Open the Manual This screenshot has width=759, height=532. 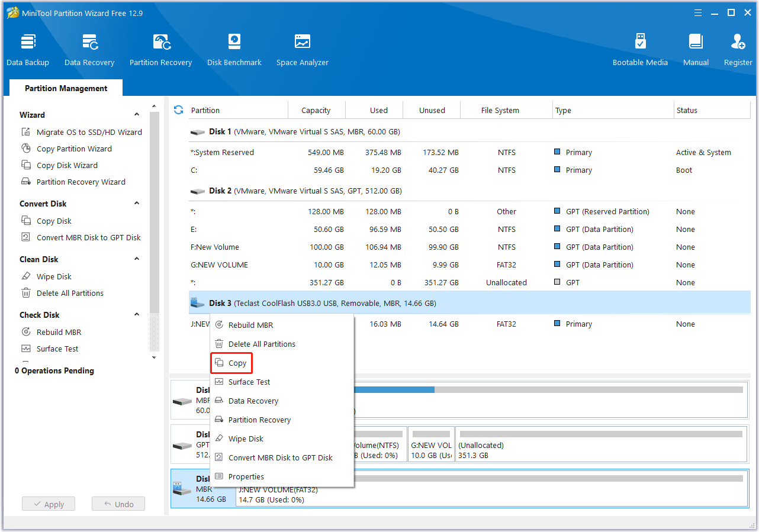coord(696,50)
